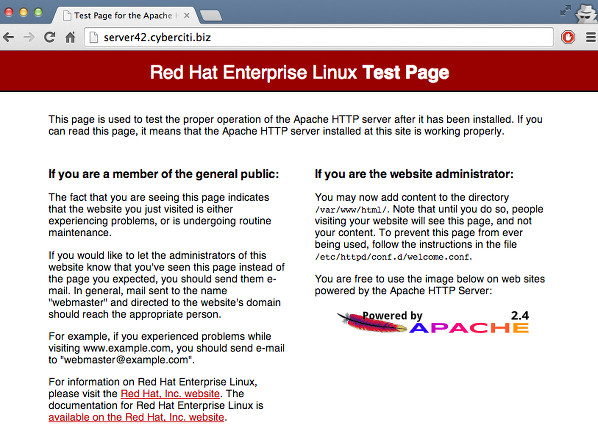The width and height of the screenshot is (598, 445).
Task: Open the Red Hat, Inc. website link
Action: [170, 394]
